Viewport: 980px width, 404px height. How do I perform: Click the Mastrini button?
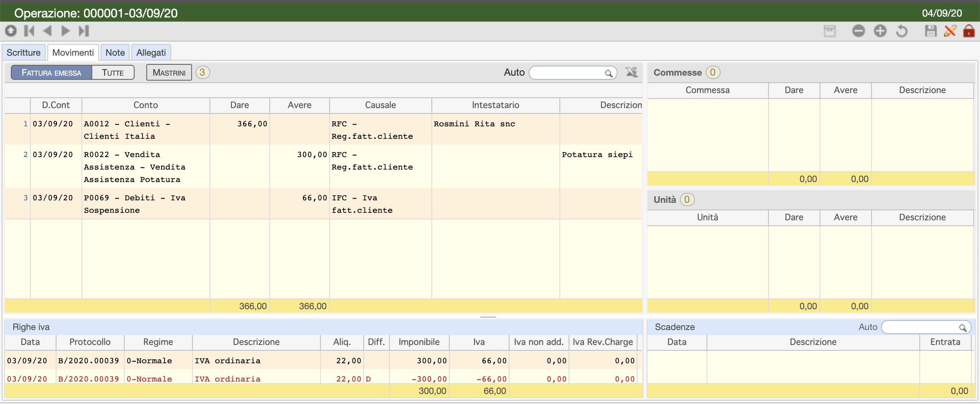pyautogui.click(x=169, y=73)
